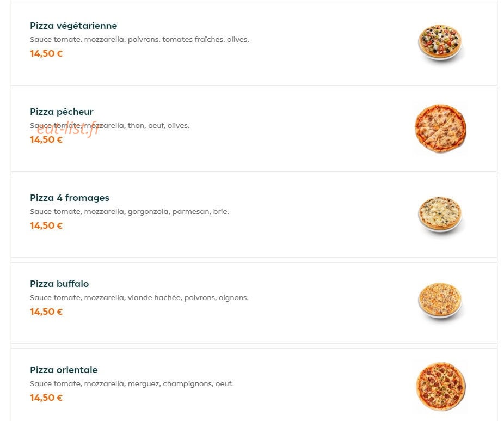Select the Pizza pêcheur 14,50 € price
The height and width of the screenshot is (421, 504).
[46, 139]
